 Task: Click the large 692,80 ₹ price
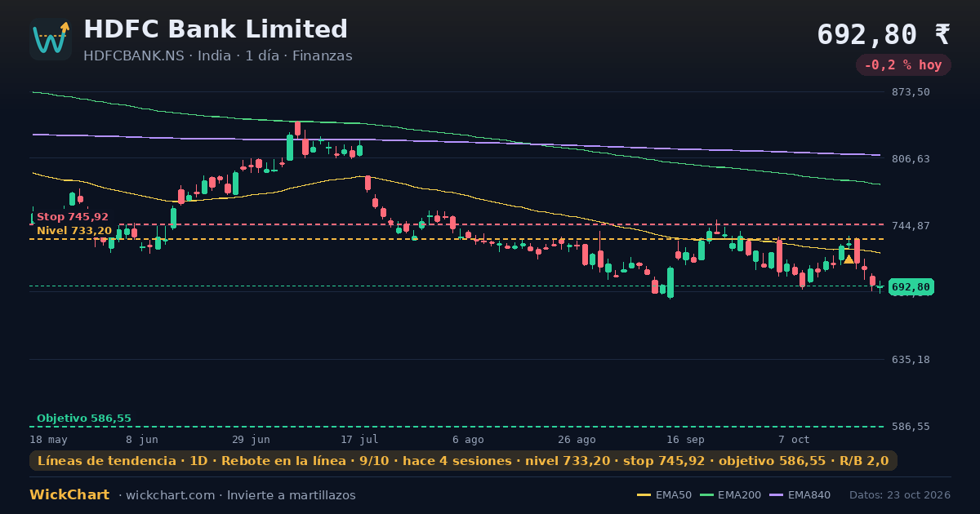click(884, 35)
